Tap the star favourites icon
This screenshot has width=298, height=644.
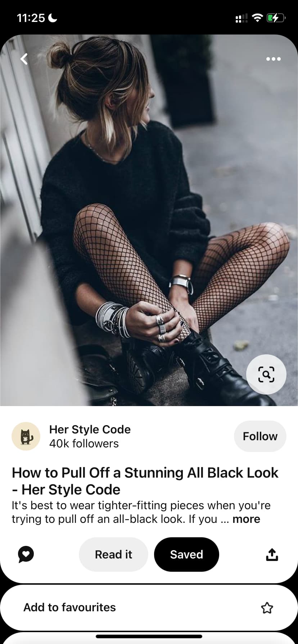(x=267, y=608)
